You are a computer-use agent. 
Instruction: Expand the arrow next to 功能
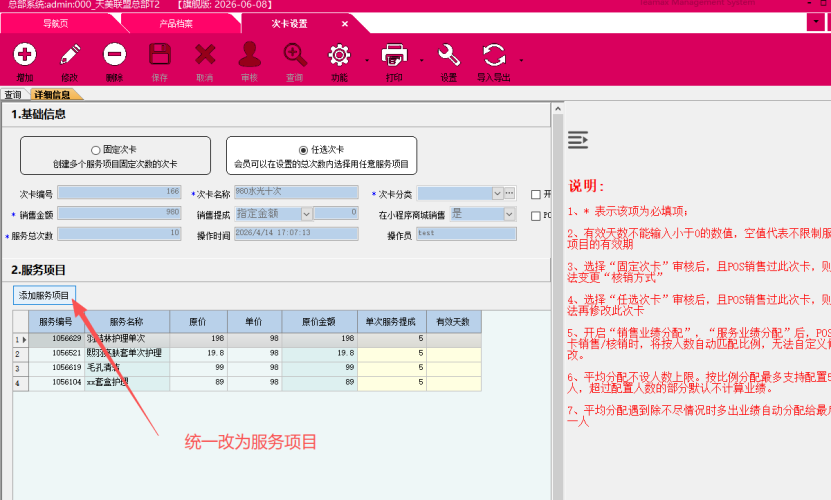point(367,61)
